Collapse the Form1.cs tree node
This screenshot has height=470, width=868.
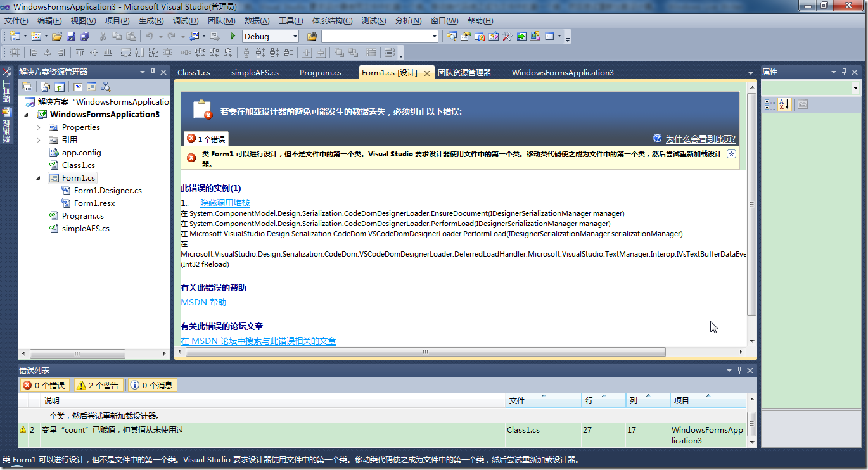39,178
